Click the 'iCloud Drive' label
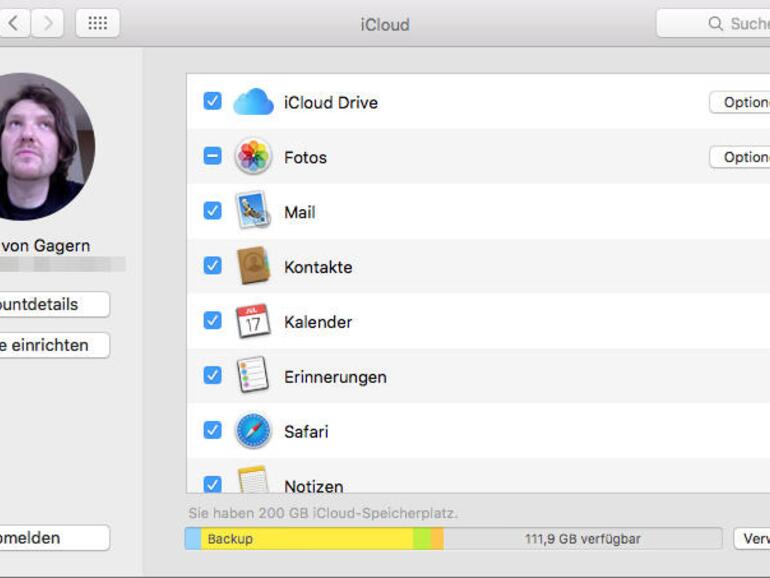The width and height of the screenshot is (770, 578). [331, 103]
